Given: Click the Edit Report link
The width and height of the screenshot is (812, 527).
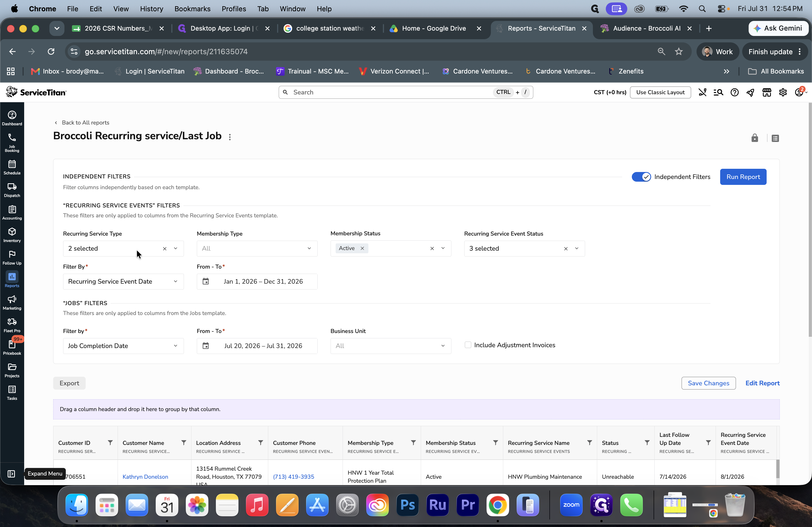Looking at the screenshot, I should [762, 383].
